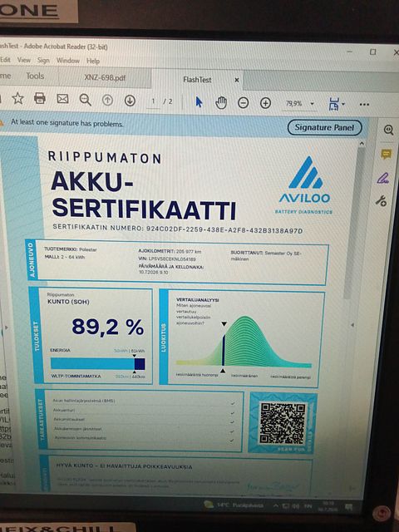Image resolution: width=399 pixels, height=532 pixels.
Task: Activate the Hand pan tool
Action: [221, 102]
